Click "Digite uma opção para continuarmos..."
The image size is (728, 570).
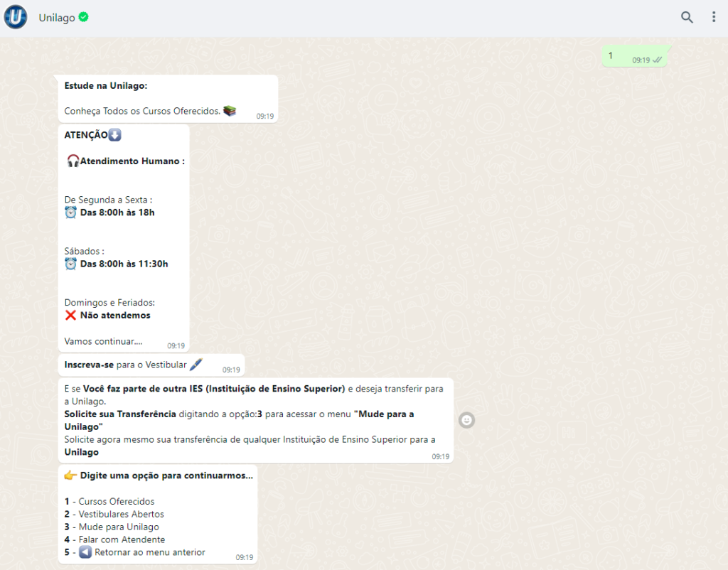(166, 475)
